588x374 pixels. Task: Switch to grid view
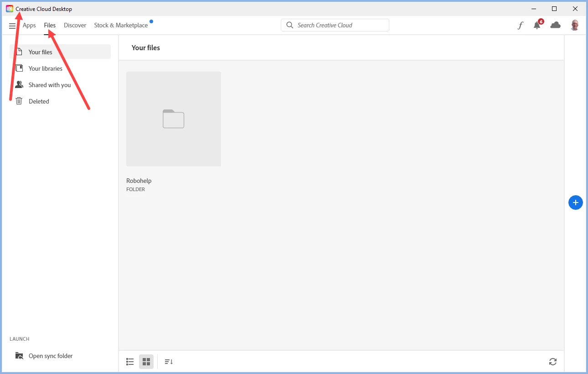coord(146,362)
